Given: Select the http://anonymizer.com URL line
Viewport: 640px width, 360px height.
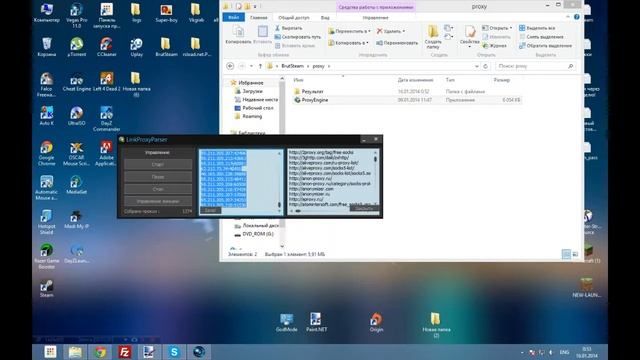Looking at the screenshot, I should (311, 189).
